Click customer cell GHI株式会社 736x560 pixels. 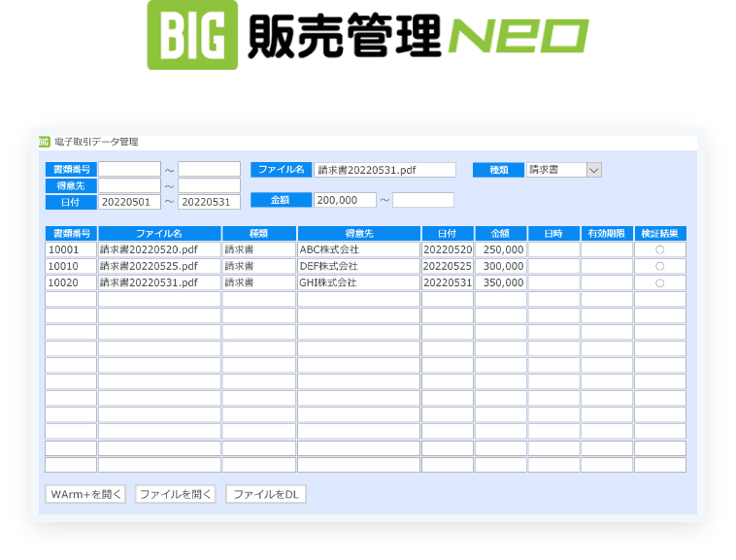(358, 282)
